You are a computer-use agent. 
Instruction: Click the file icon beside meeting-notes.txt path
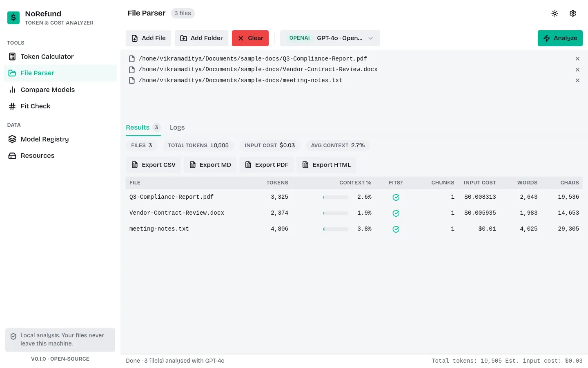pos(132,81)
